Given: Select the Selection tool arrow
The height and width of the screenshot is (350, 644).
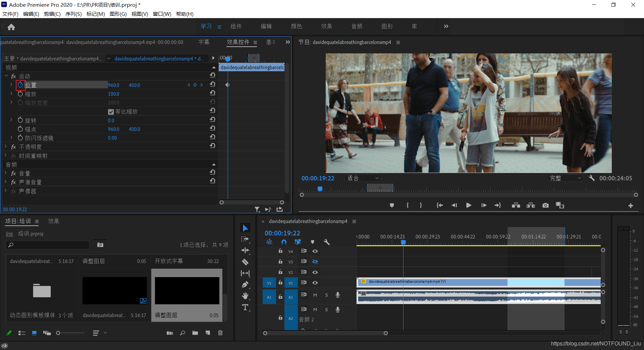Looking at the screenshot, I should point(245,228).
